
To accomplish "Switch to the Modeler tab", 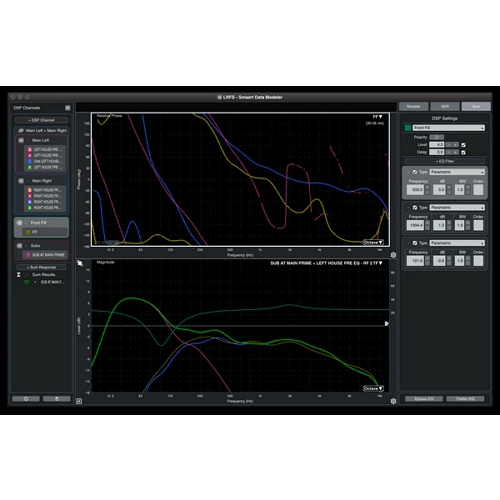I will pyautogui.click(x=414, y=106).
